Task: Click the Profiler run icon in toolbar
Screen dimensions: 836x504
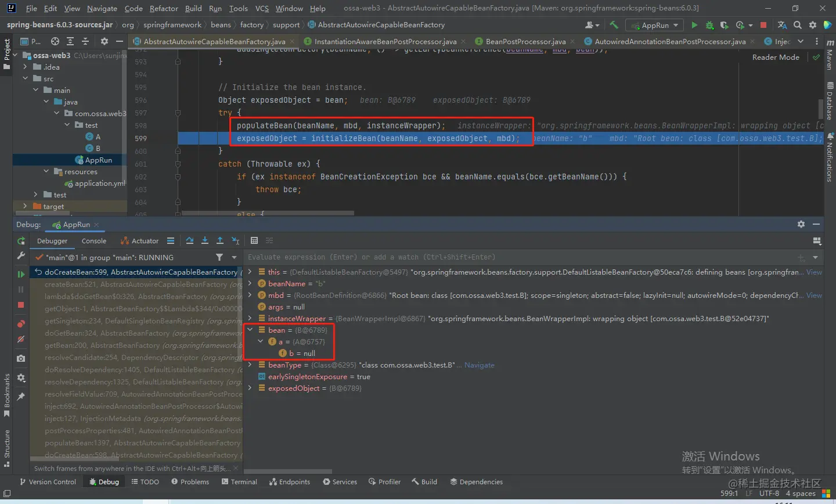Action: 740,25
